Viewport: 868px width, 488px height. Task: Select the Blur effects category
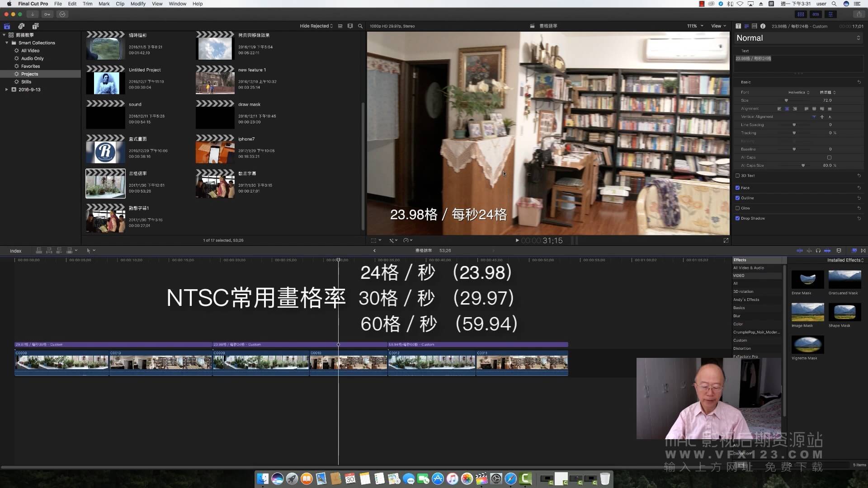tap(737, 316)
